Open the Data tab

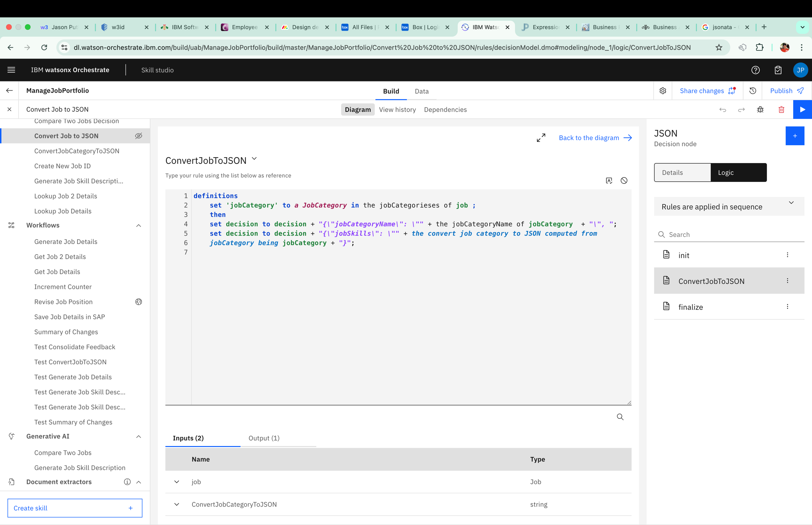[422, 91]
